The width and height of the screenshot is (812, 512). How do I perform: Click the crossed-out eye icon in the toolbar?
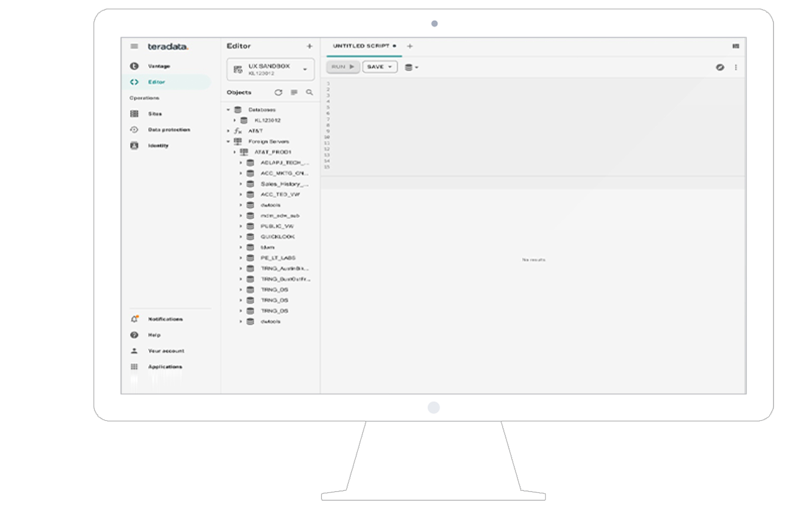point(720,68)
